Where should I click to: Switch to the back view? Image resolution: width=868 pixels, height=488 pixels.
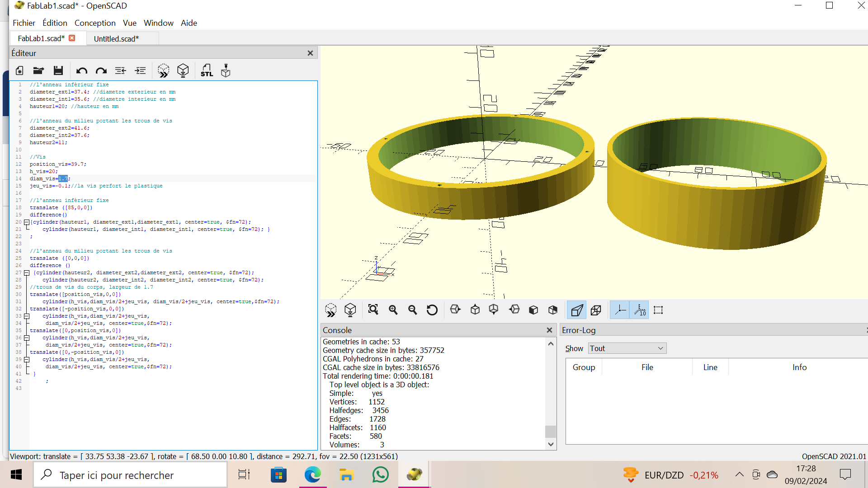coord(553,310)
